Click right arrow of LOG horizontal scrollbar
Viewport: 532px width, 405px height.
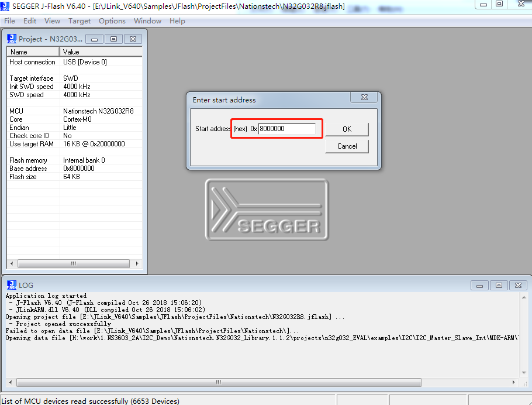tap(514, 383)
